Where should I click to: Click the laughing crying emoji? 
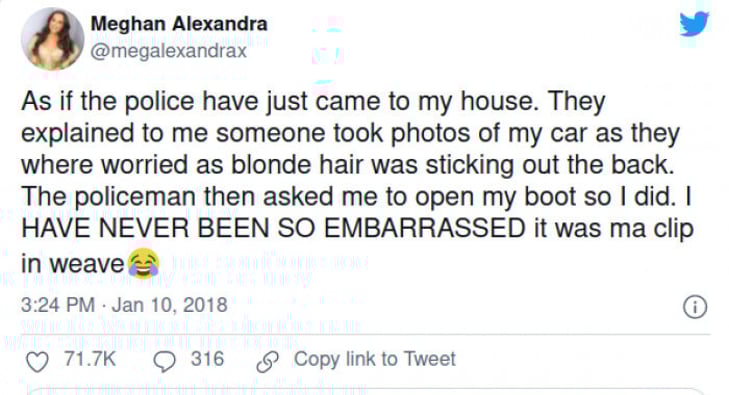tap(144, 263)
